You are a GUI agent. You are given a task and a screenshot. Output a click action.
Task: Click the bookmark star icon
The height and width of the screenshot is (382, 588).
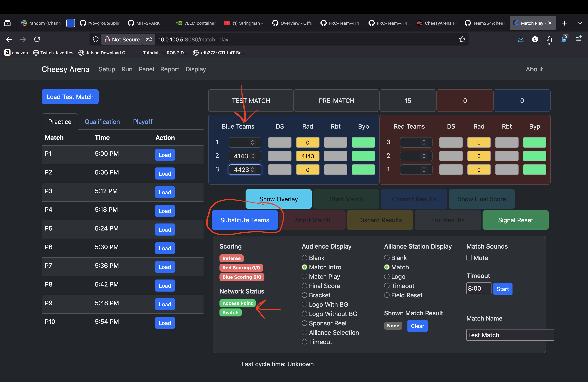pos(462,39)
